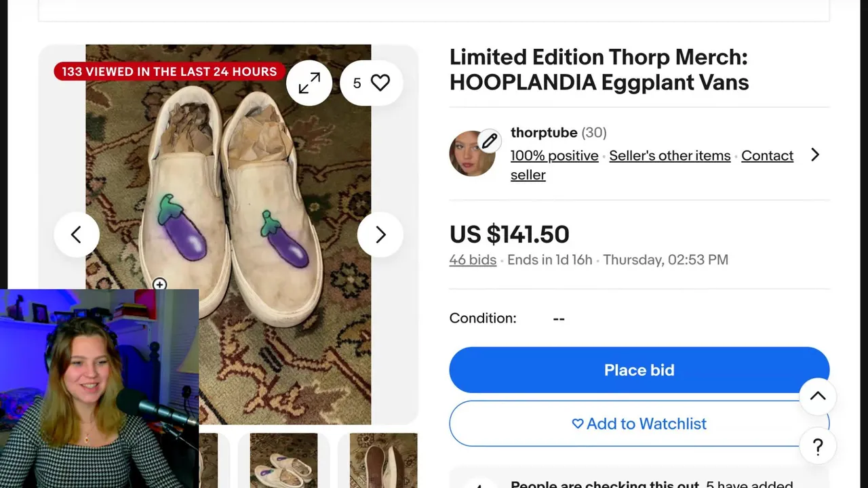The image size is (868, 488).
Task: Select the shoe sole thumbnail
Action: [x=383, y=461]
